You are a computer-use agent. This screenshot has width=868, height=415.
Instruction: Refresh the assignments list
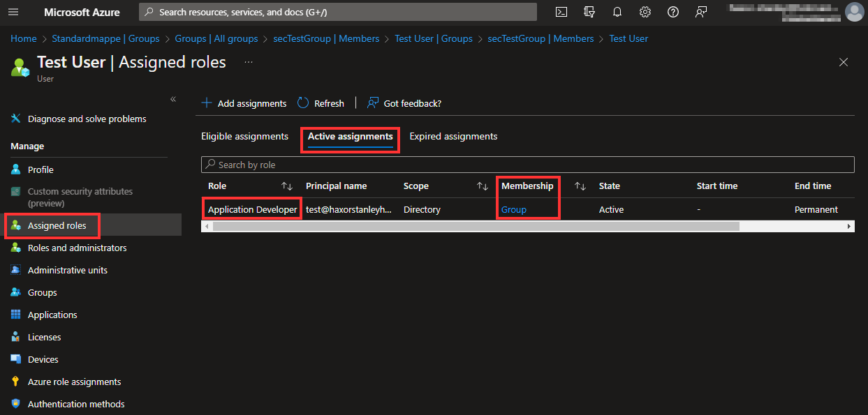(321, 103)
